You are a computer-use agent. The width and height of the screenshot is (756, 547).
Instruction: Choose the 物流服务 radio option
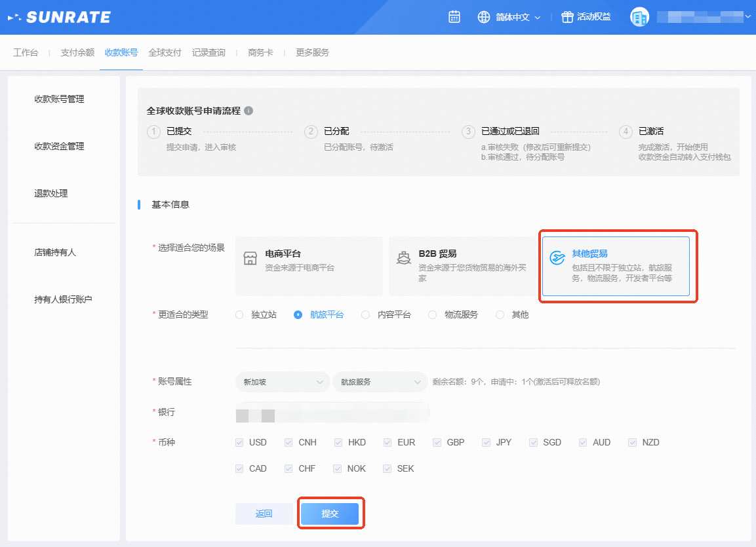click(x=433, y=315)
